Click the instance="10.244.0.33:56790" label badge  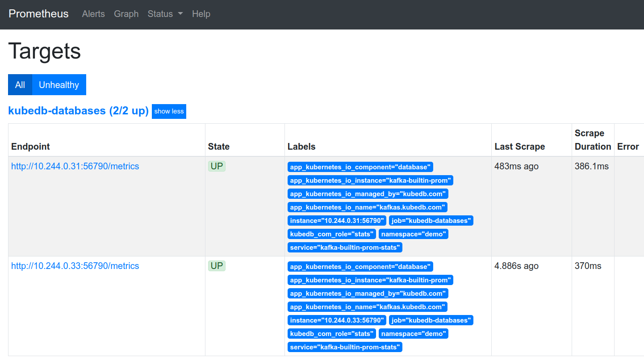coord(337,320)
